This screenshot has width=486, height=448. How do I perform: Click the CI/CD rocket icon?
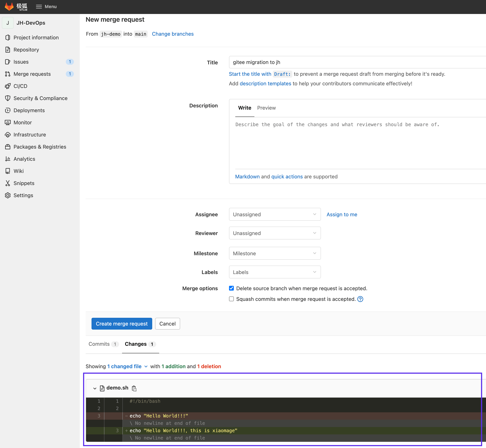(x=8, y=86)
